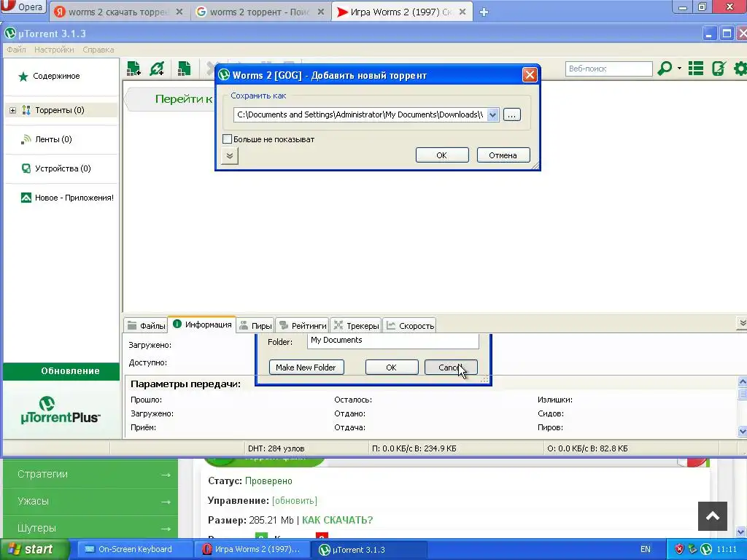Switch to the Информация tab

coord(202,324)
